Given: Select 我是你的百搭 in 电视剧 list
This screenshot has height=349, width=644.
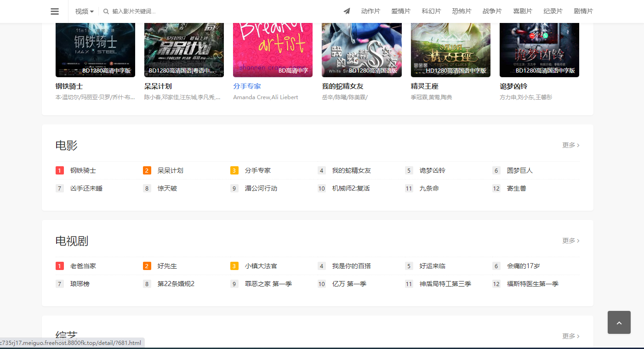Looking at the screenshot, I should pyautogui.click(x=352, y=266).
